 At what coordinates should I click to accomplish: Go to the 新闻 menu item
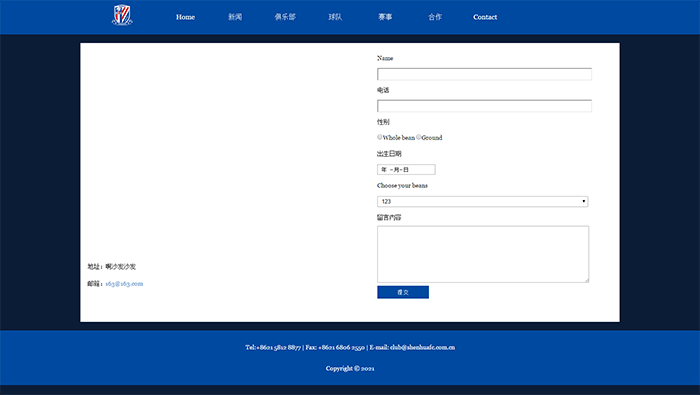235,17
